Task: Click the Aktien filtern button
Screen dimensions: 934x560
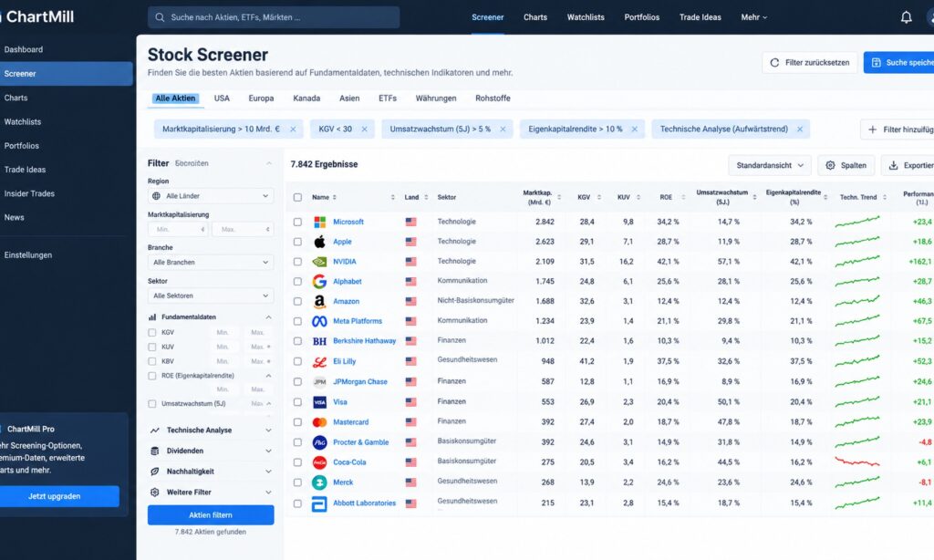Action: coord(211,515)
